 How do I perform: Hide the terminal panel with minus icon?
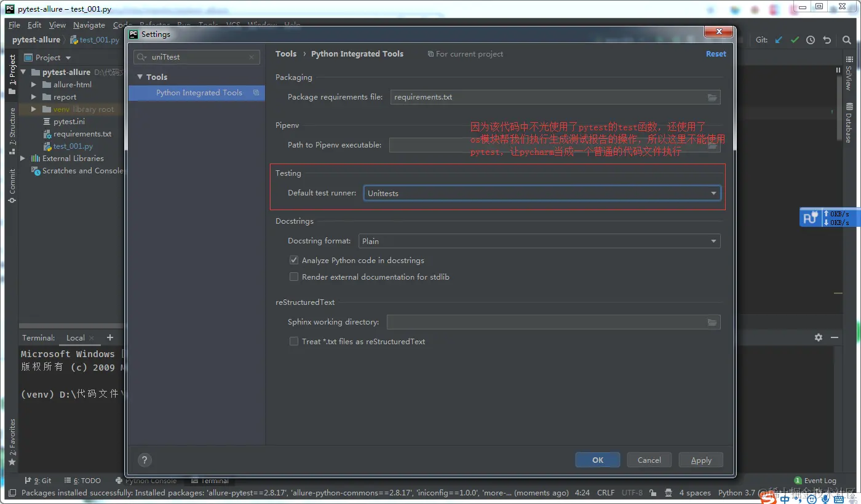835,337
